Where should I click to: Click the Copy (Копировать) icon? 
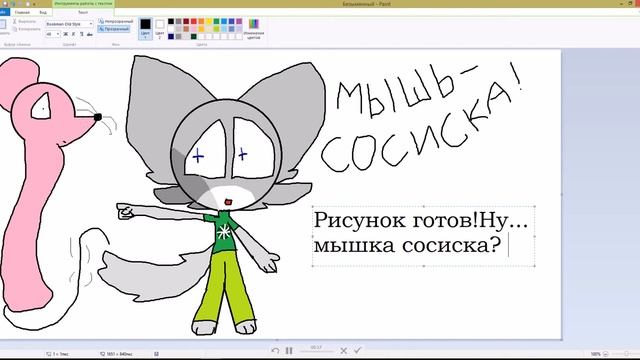(15, 29)
